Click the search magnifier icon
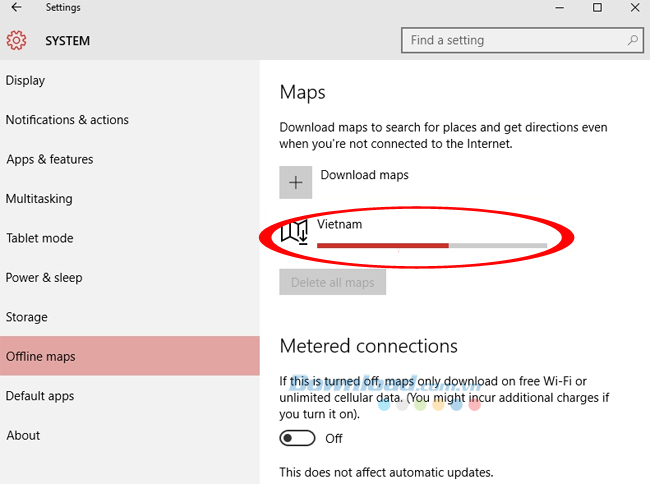The height and width of the screenshot is (484, 650). point(632,41)
